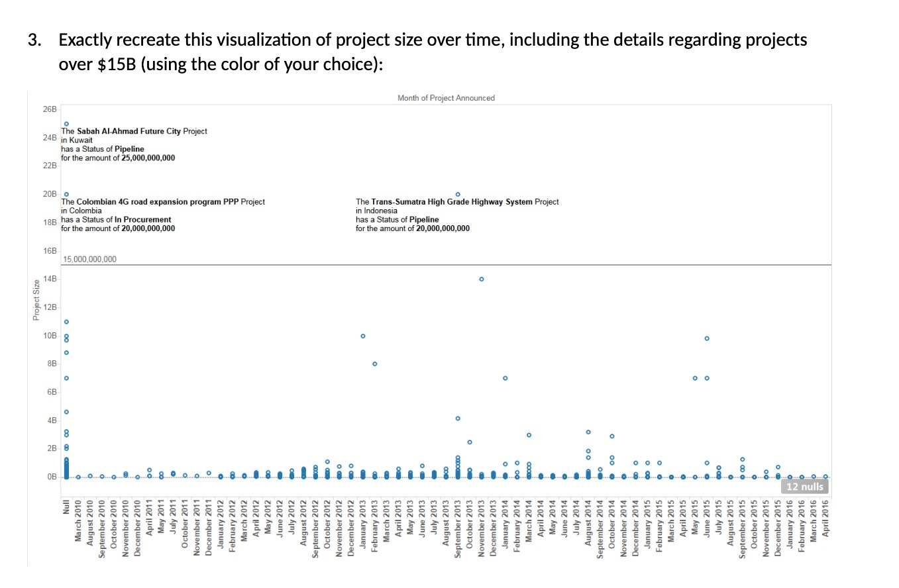This screenshot has height=588, width=899.
Task: Select the 7B data point above January 2014
Action: 505,378
